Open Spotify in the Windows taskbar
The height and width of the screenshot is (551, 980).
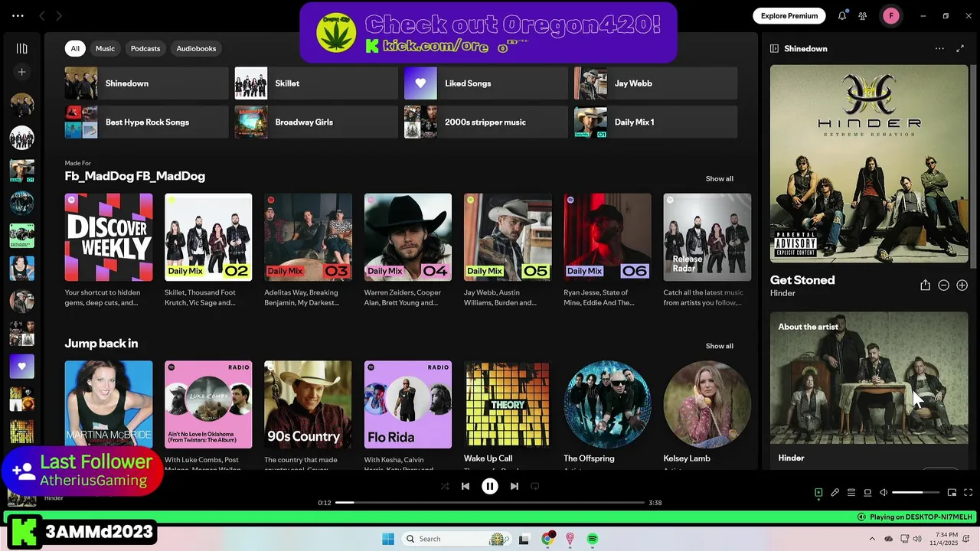click(593, 539)
